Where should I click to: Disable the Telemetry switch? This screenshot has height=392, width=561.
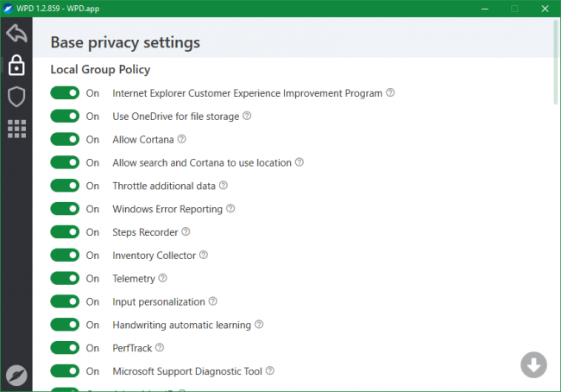pyautogui.click(x=65, y=278)
